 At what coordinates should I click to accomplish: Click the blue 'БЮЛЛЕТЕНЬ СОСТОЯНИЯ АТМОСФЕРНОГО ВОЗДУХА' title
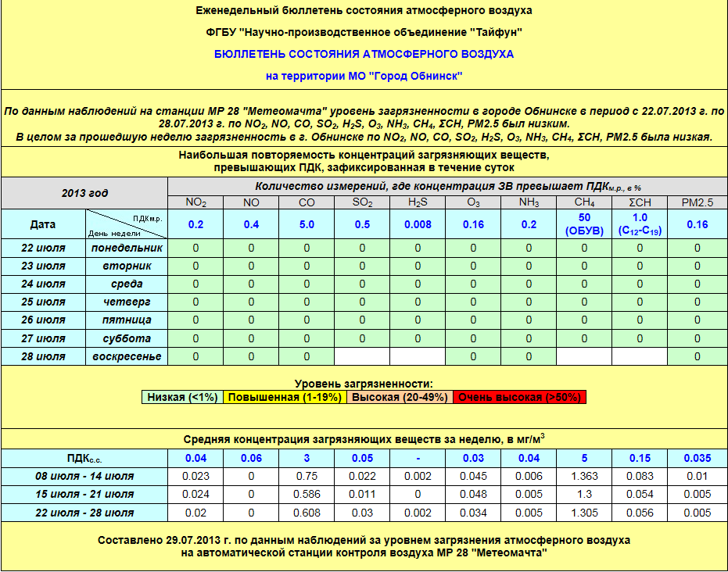[x=364, y=54]
